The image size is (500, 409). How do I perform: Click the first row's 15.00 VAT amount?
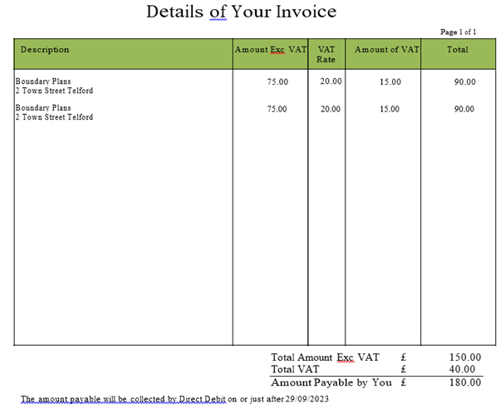(390, 82)
